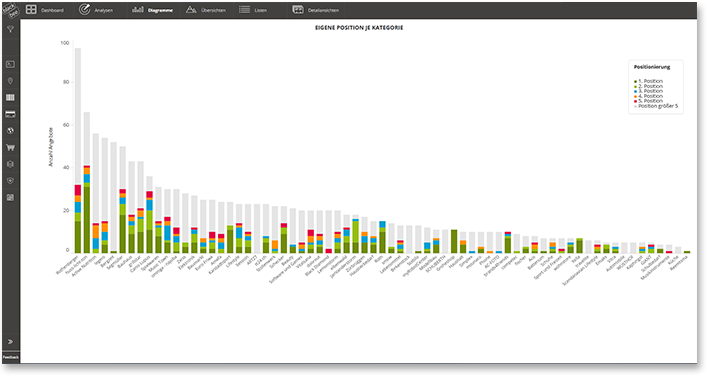Click the dark green segment of the second bar
707x376 pixels.
(x=87, y=220)
